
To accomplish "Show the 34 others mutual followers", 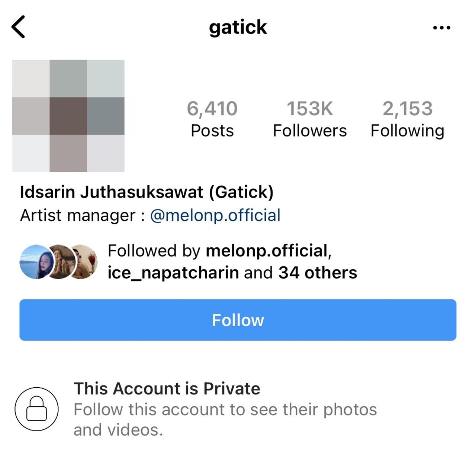I will (x=318, y=273).
